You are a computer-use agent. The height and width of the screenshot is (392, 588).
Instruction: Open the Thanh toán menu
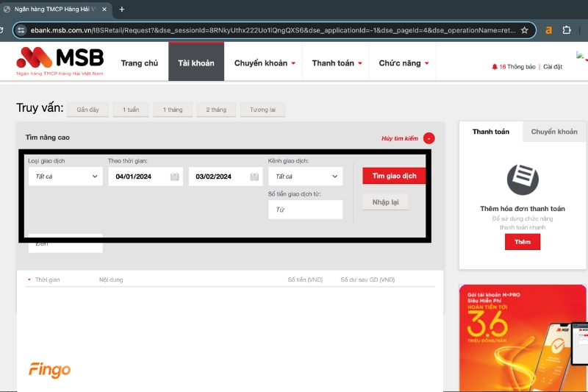click(337, 63)
